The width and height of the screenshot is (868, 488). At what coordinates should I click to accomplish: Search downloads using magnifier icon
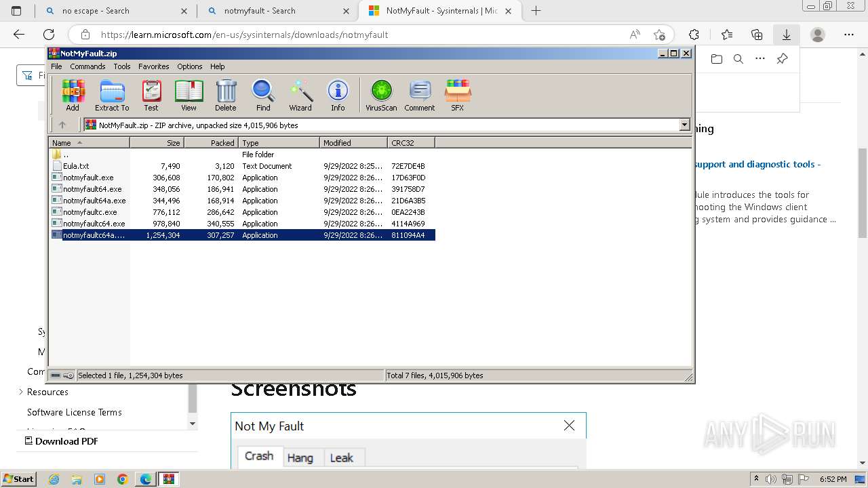[x=738, y=59]
